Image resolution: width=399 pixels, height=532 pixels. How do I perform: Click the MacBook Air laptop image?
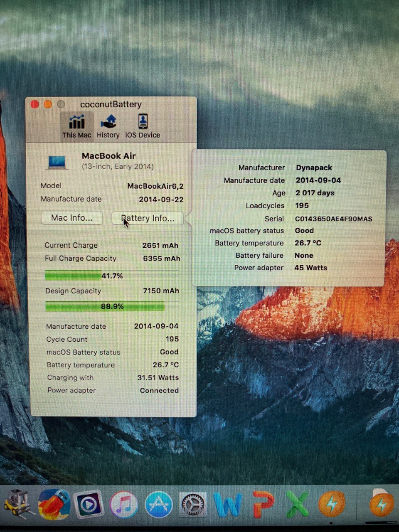tap(57, 162)
